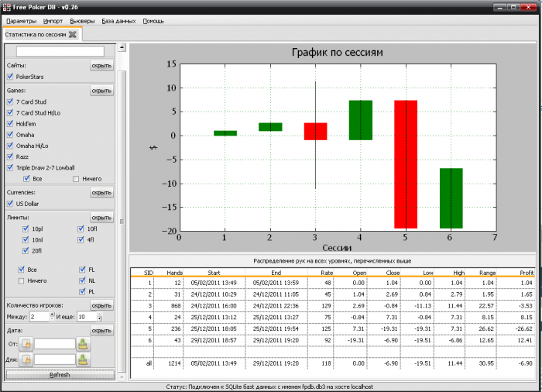Clear the От date with the broom icon
The height and width of the screenshot is (392, 542).
point(83,344)
